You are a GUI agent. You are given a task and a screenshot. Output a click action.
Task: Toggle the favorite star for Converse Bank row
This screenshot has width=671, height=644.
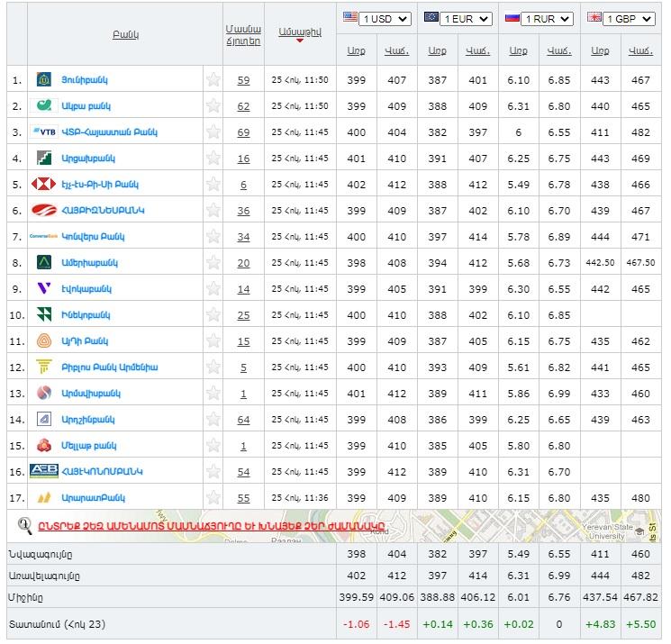pos(213,237)
